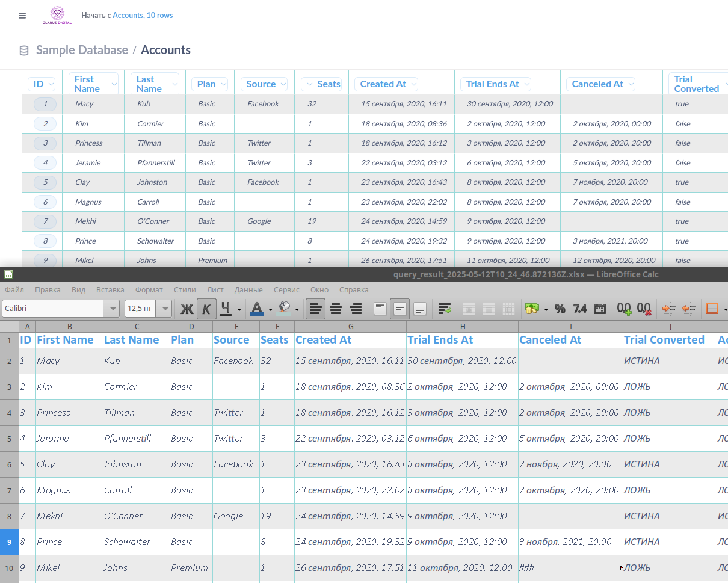Click the remove decimal place icon
This screenshot has height=583, width=728.
coord(644,309)
